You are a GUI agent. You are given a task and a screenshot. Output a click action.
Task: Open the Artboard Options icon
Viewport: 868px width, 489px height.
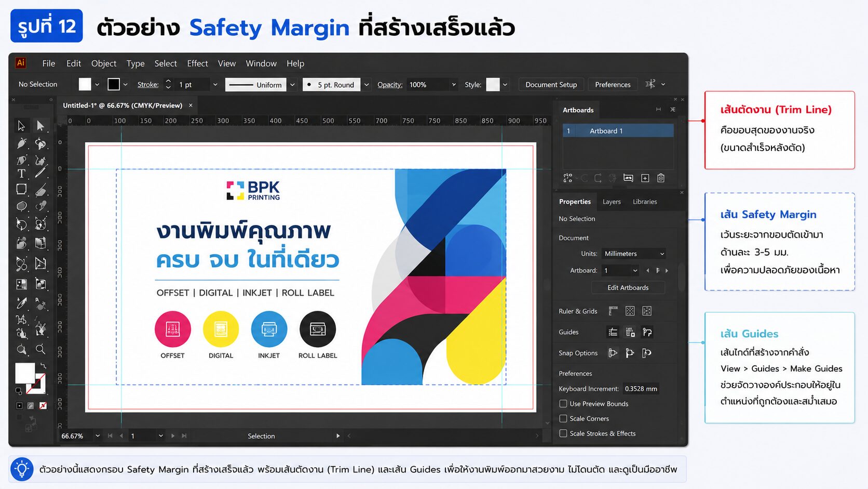point(628,178)
